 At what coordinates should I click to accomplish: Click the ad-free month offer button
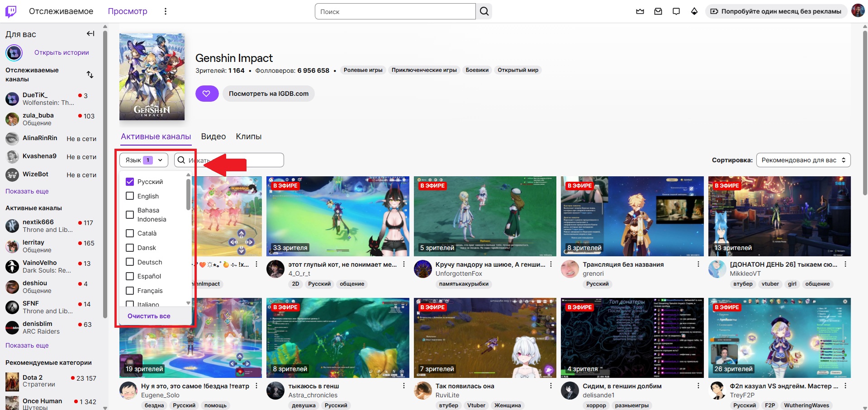tap(776, 11)
